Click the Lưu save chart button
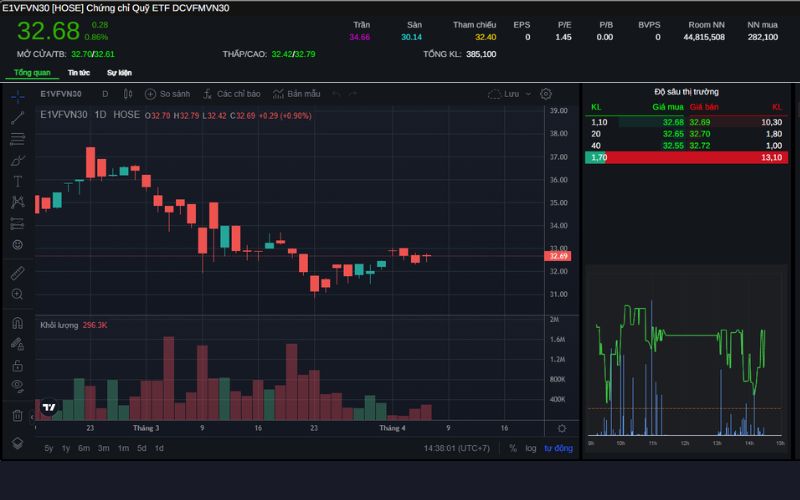The height and width of the screenshot is (500, 800). (x=504, y=94)
